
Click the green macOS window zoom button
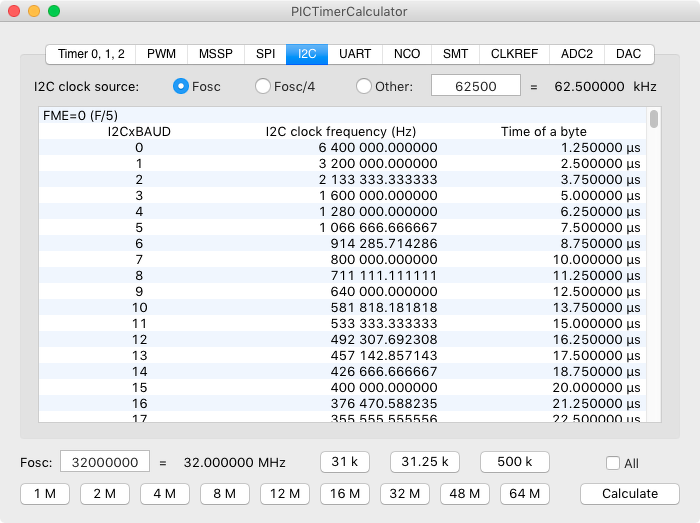pyautogui.click(x=54, y=11)
